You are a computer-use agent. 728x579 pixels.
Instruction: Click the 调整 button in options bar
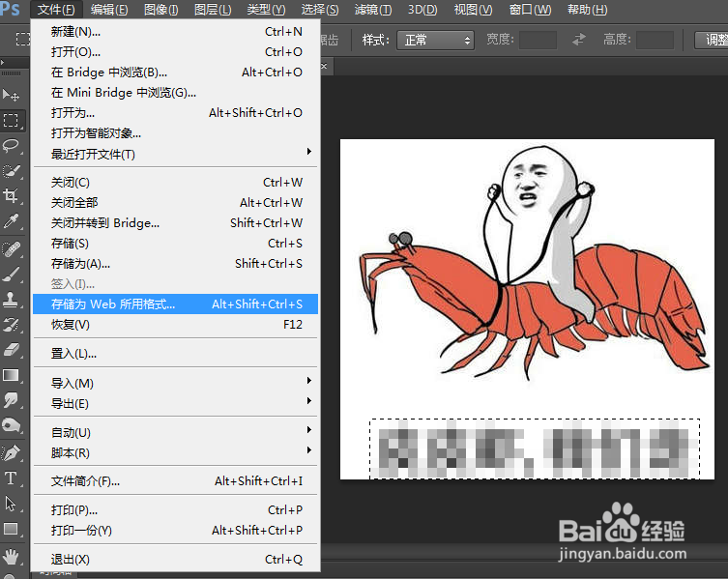712,40
